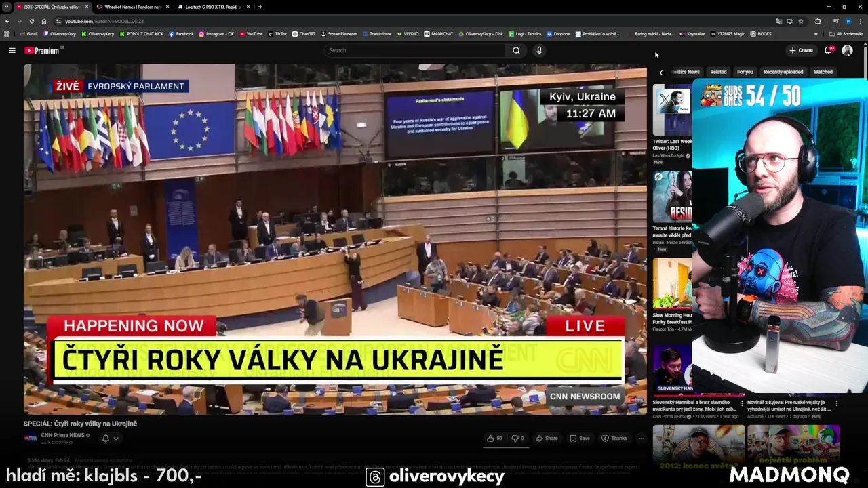Open the YouTube hamburger guide menu
This screenshot has width=868, height=488.
[x=12, y=50]
